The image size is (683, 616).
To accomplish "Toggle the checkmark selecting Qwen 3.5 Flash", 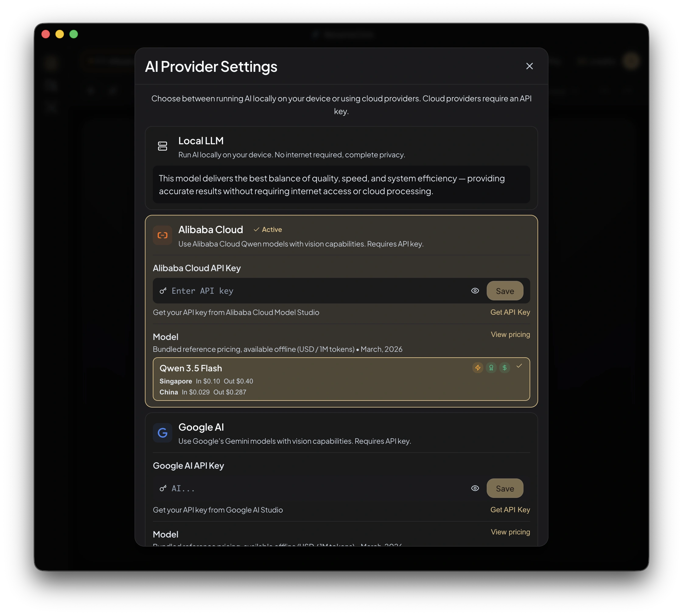I will tap(520, 366).
